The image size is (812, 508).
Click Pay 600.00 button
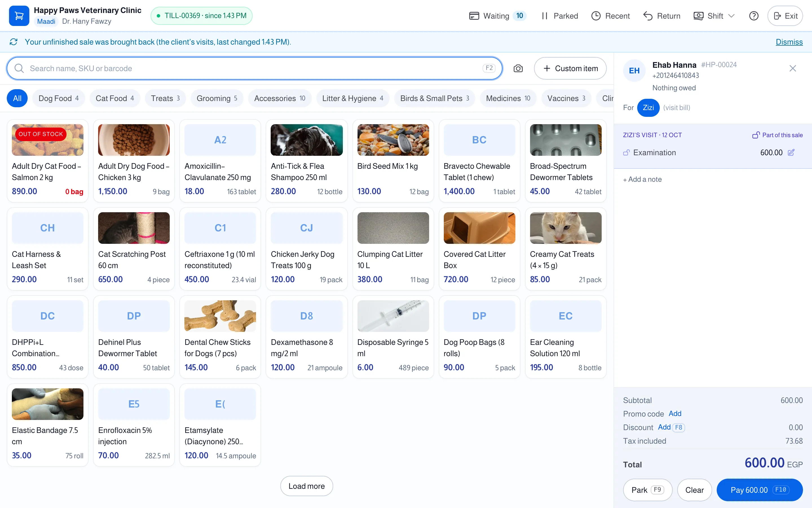coord(759,490)
